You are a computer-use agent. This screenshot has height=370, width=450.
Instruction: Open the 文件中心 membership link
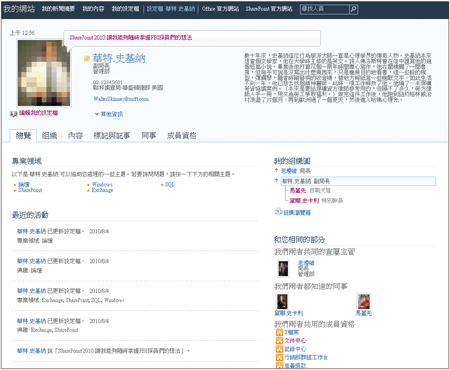[x=295, y=341]
